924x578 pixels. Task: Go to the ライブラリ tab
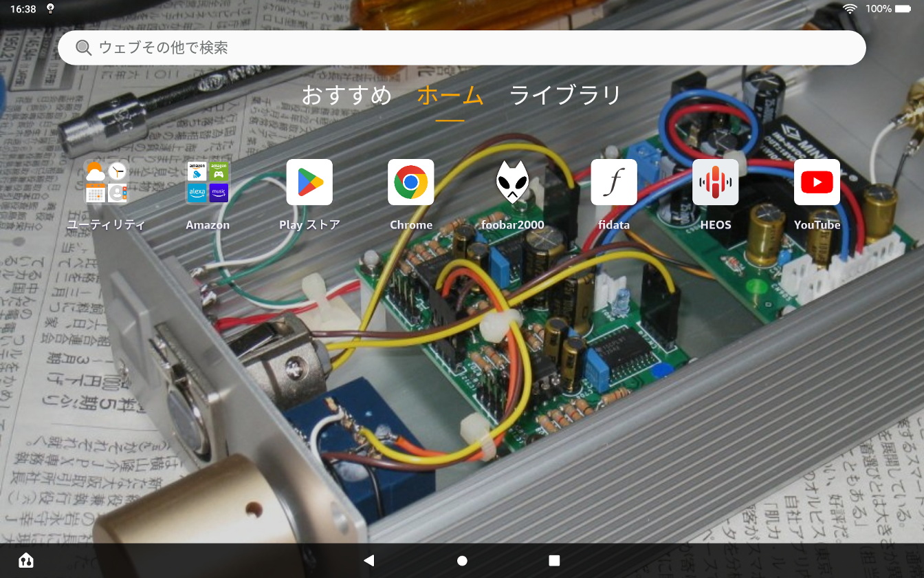click(x=565, y=95)
